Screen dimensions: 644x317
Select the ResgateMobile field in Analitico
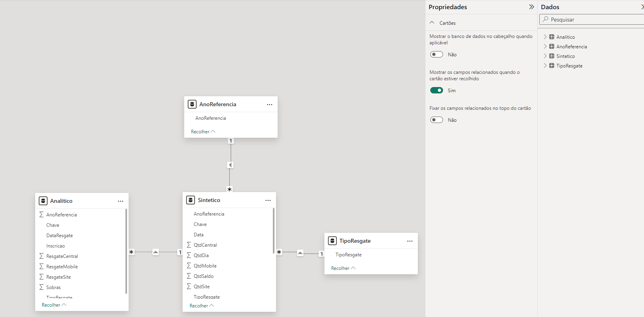pos(62,267)
